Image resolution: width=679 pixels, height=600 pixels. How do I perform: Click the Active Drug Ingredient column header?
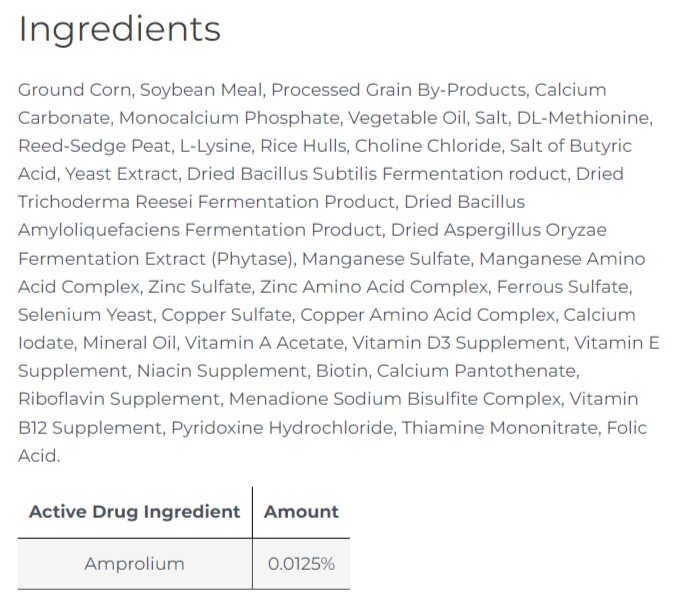134,512
